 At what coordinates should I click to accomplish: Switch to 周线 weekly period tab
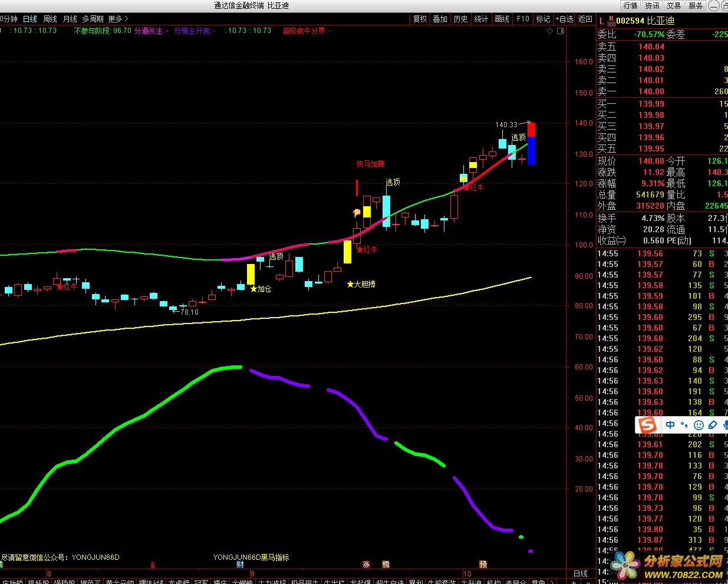(x=50, y=19)
